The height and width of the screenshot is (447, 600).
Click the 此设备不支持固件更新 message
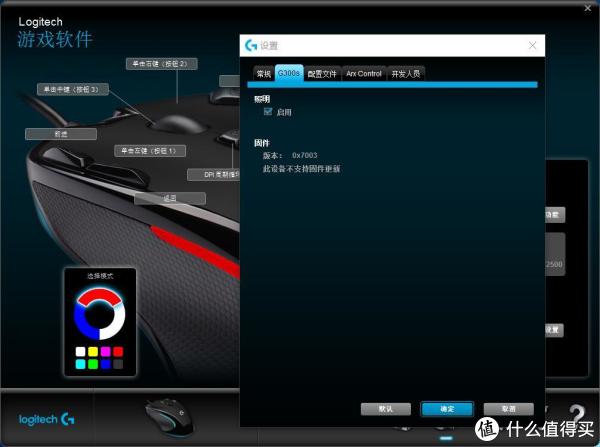301,169
